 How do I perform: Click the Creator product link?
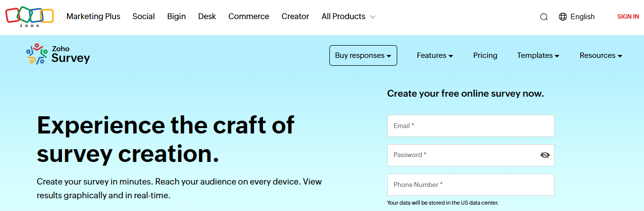coord(295,17)
